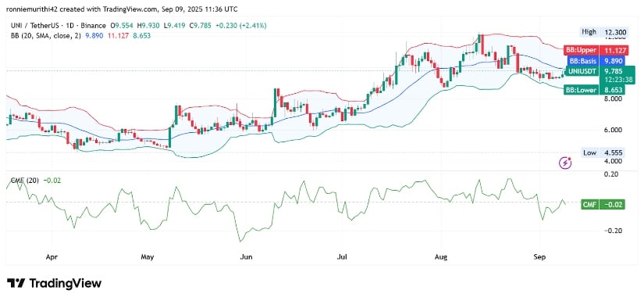Click the High 12.300 marker label
The width and height of the screenshot is (644, 301).
coord(602,31)
